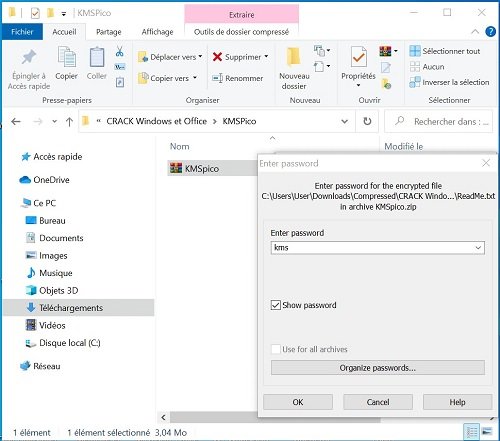This screenshot has width=500, height=441.
Task: Click OK in the password dialog
Action: [x=298, y=402]
